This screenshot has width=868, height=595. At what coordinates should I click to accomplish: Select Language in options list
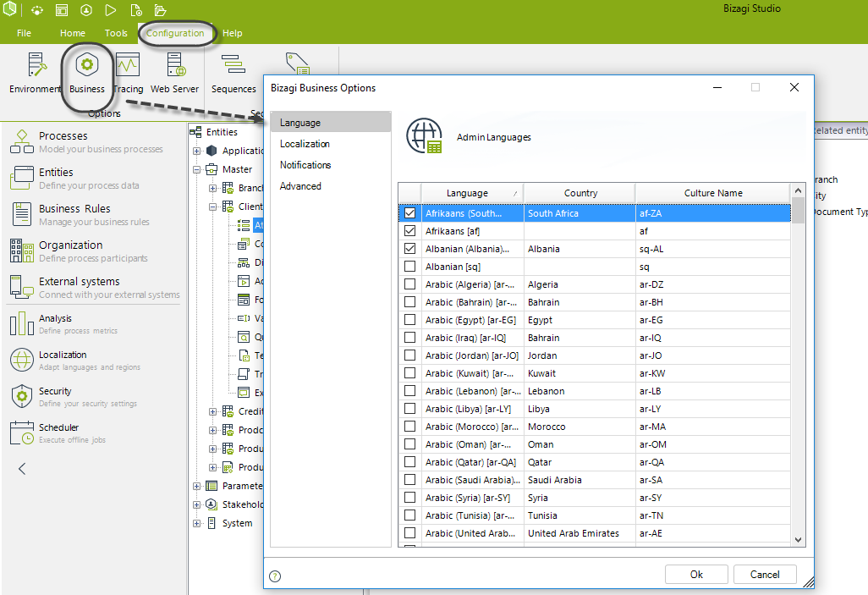(x=331, y=123)
